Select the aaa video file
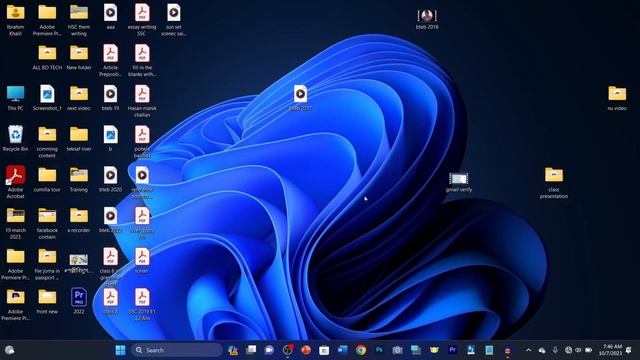The height and width of the screenshot is (360, 640). [x=111, y=16]
